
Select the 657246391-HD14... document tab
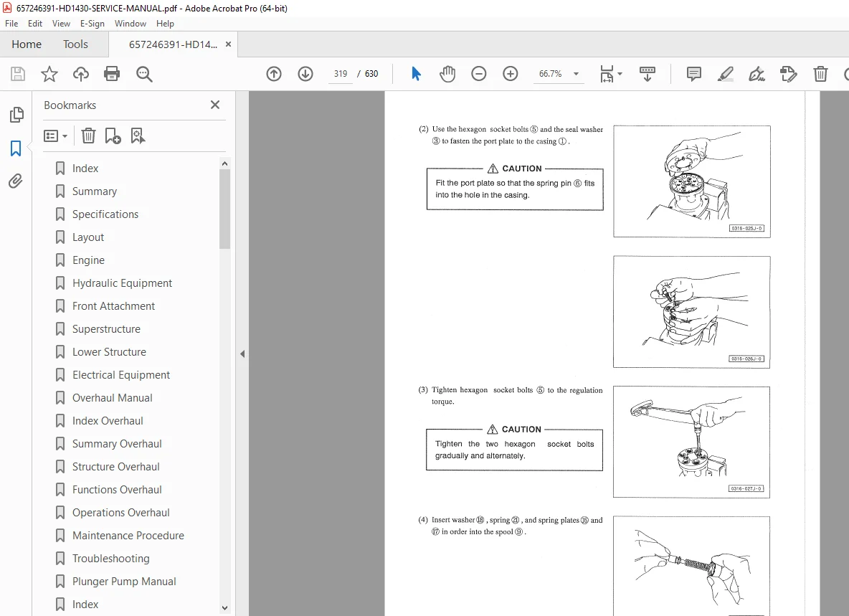tap(173, 44)
